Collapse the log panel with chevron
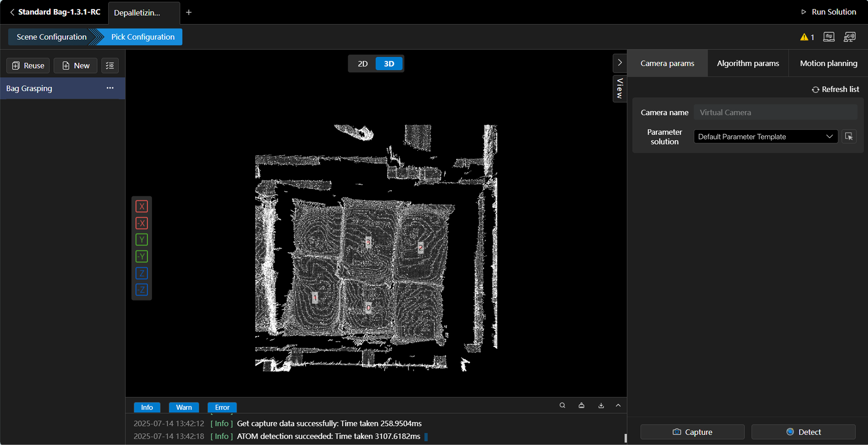 (618, 405)
